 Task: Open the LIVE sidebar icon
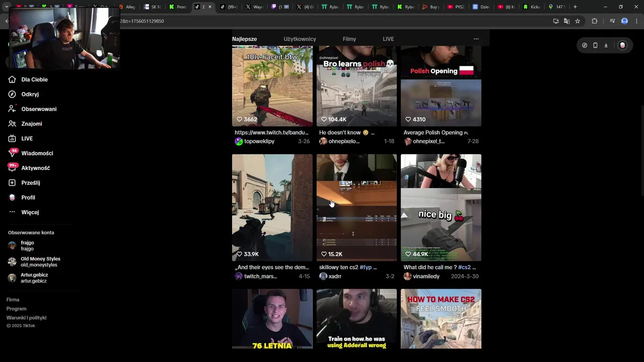(x=12, y=138)
